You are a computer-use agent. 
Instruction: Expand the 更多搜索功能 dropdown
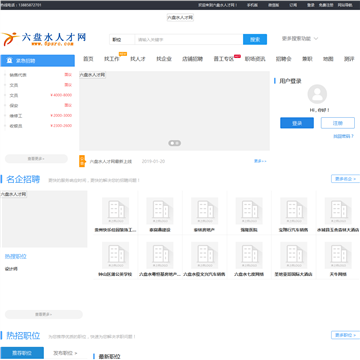(x=300, y=39)
